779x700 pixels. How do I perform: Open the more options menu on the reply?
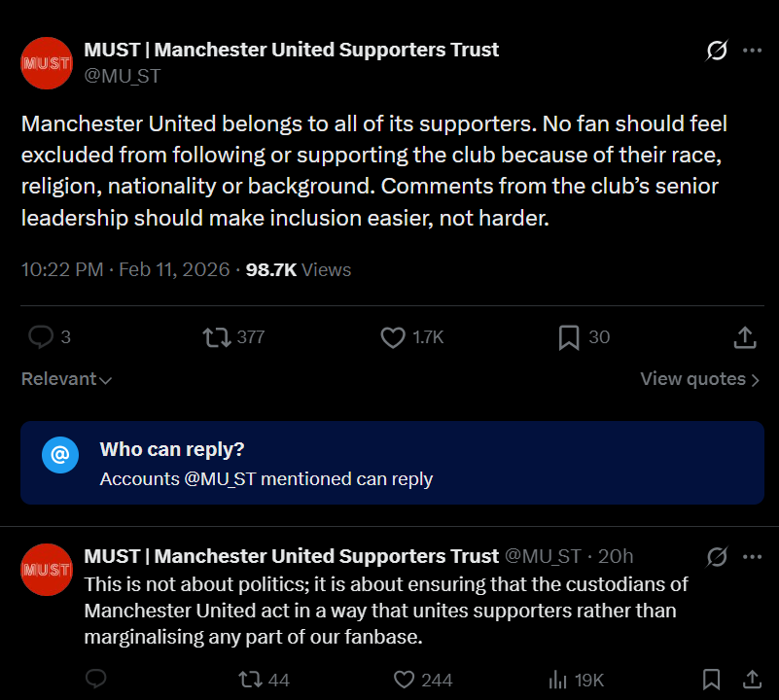(752, 556)
